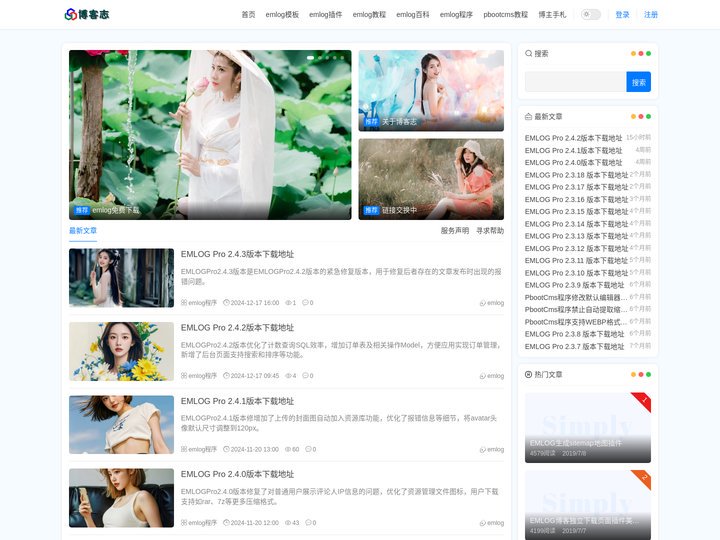Open 博主手札 navigation item
The height and width of the screenshot is (540, 720).
(x=552, y=14)
